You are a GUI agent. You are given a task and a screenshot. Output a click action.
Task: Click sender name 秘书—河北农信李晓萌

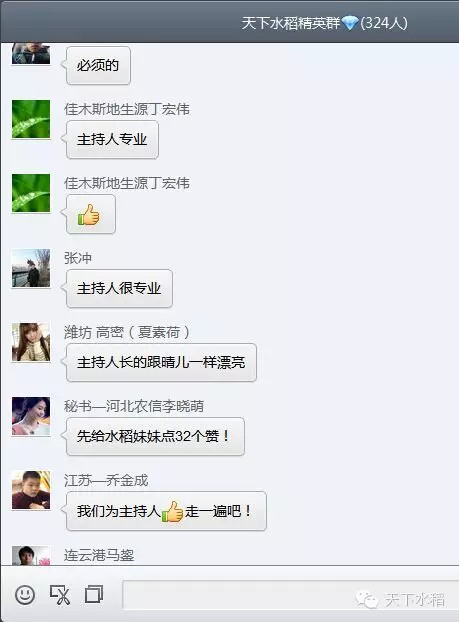(134, 406)
